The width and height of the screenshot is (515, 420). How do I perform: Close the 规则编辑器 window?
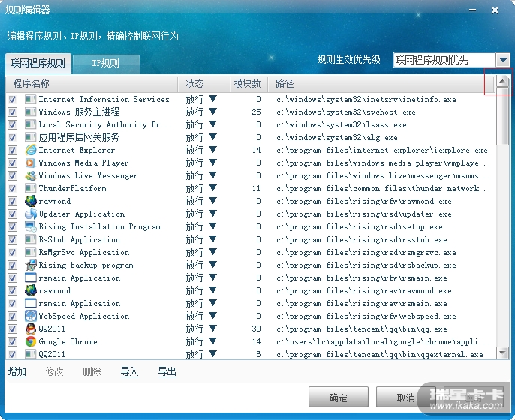[495, 10]
